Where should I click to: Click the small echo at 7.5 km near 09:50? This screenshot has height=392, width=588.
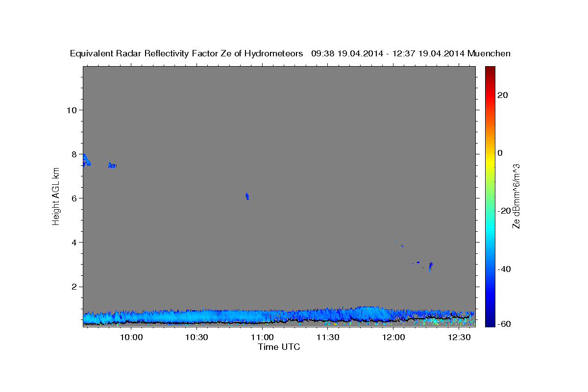click(x=112, y=166)
